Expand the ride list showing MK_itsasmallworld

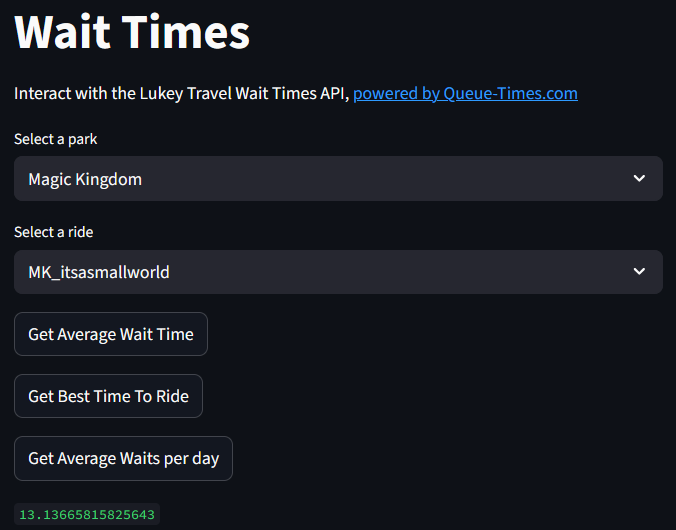click(x=338, y=272)
